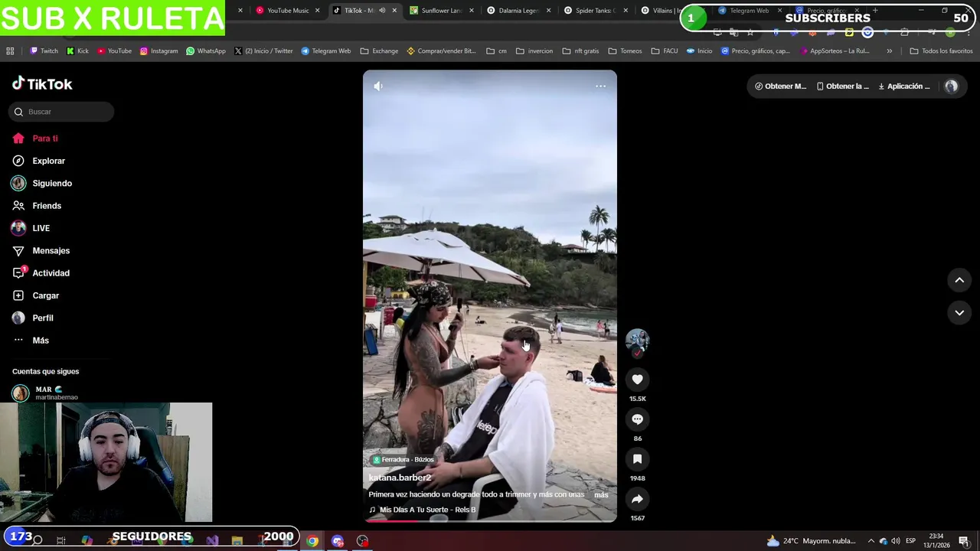This screenshot has width=980, height=551.
Task: Go to the next video with down chevron
Action: pos(959,312)
